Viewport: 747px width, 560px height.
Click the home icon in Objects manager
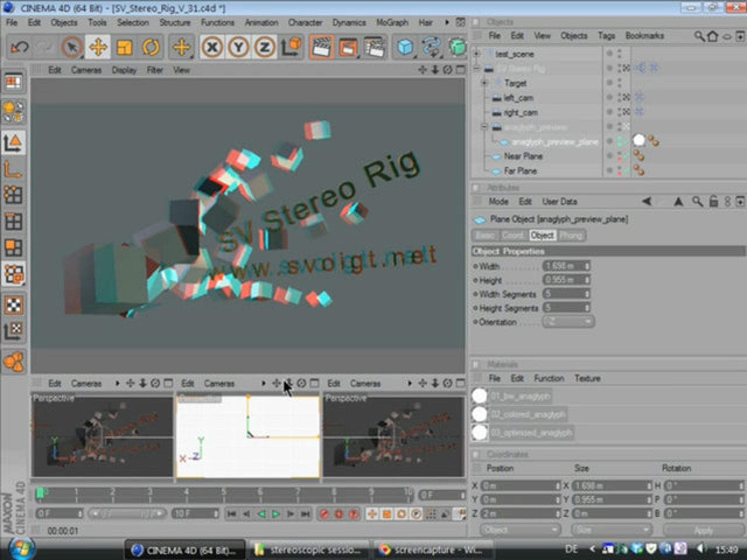click(x=712, y=36)
